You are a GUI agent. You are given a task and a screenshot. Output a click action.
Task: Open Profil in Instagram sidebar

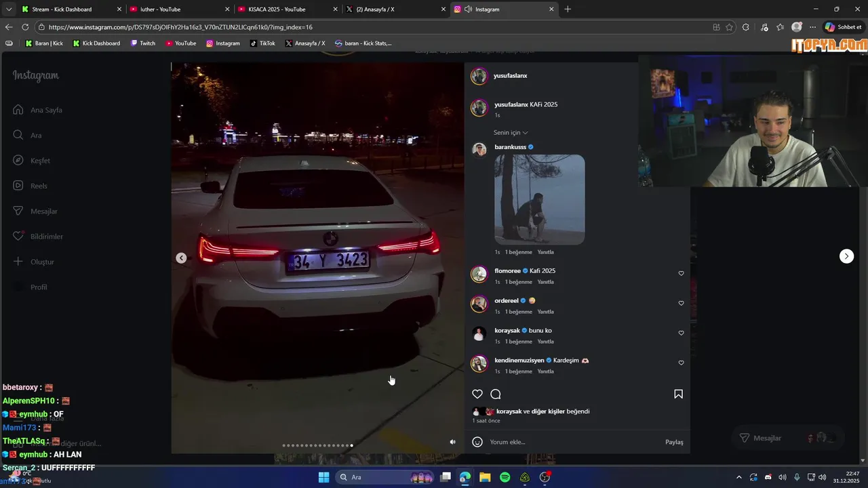point(31,287)
